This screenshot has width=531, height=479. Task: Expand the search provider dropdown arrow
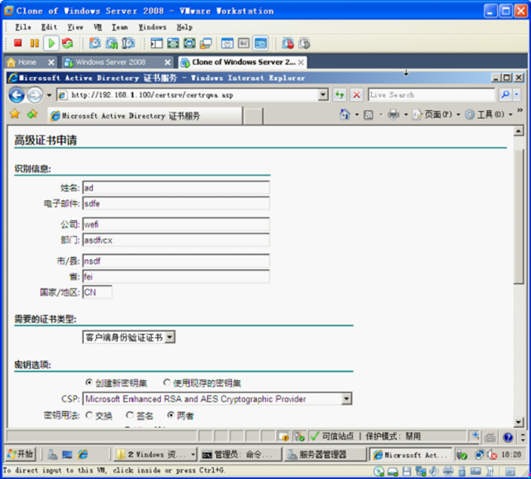tap(516, 95)
